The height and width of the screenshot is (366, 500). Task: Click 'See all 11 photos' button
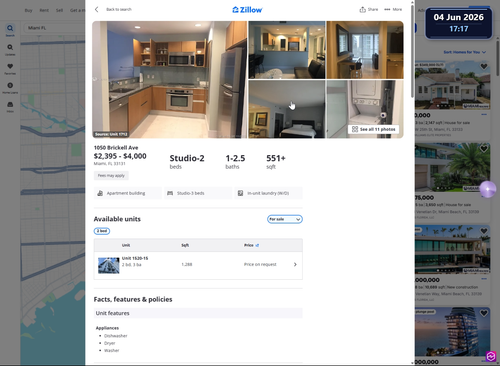point(373,129)
